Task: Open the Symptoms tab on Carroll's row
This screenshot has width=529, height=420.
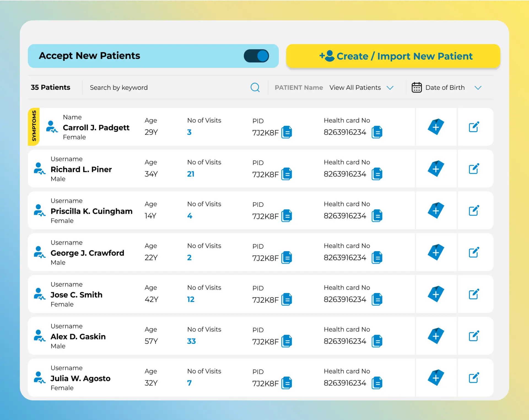Action: [x=34, y=126]
